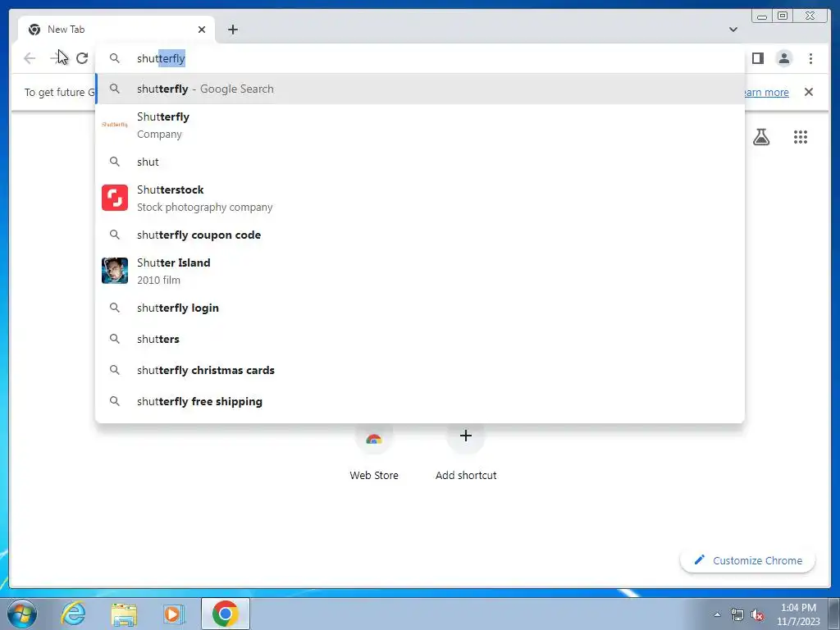Select 'shutterfly coupon code' suggestion
840x630 pixels.
coord(420,235)
